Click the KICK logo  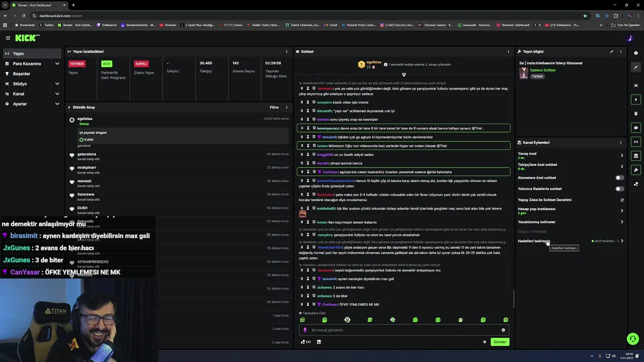[26, 38]
